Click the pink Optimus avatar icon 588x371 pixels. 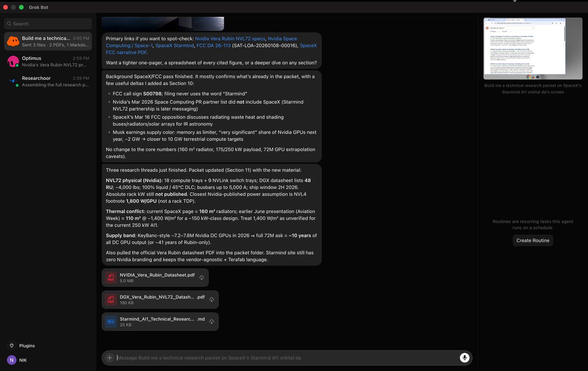pos(13,61)
